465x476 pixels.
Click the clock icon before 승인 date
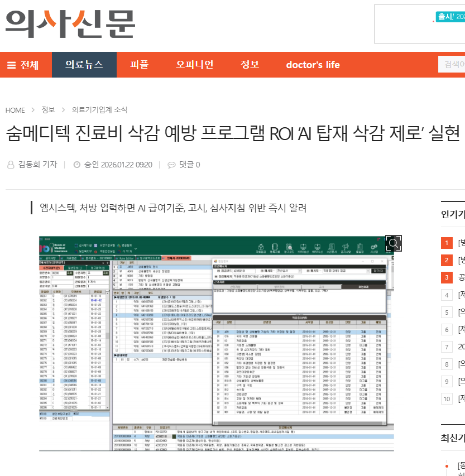pos(77,165)
